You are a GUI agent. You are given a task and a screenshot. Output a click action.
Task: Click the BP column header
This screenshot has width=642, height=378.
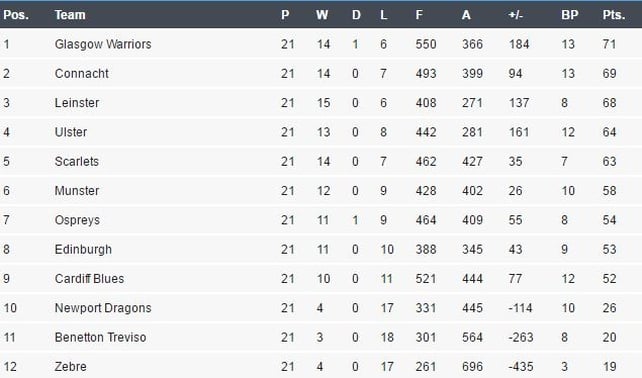tap(570, 15)
